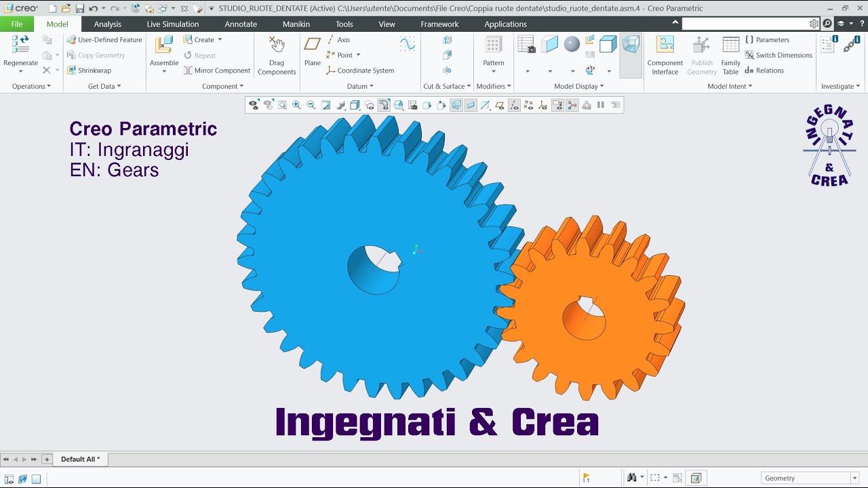Click Mirror Component
The image size is (868, 488).
(x=217, y=70)
